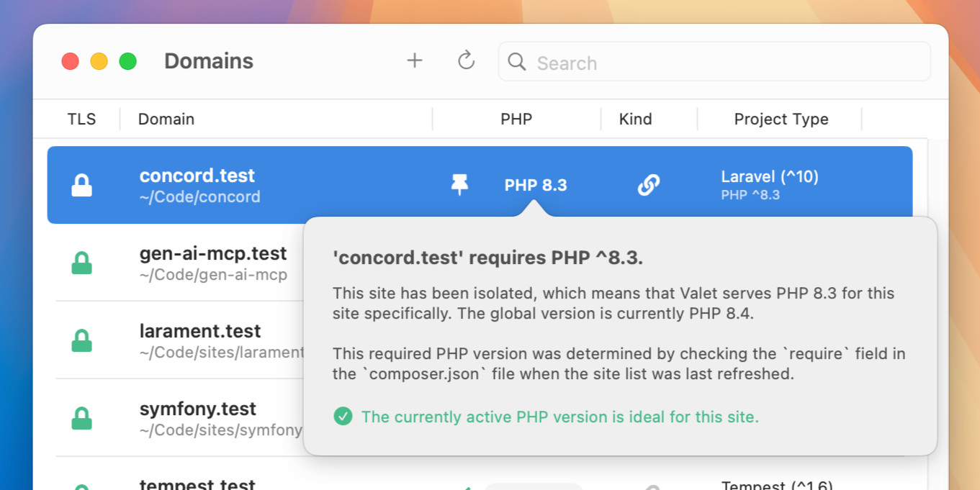Toggle the TLS lock for gen-ai-mcp.test
The image size is (980, 490).
(81, 263)
